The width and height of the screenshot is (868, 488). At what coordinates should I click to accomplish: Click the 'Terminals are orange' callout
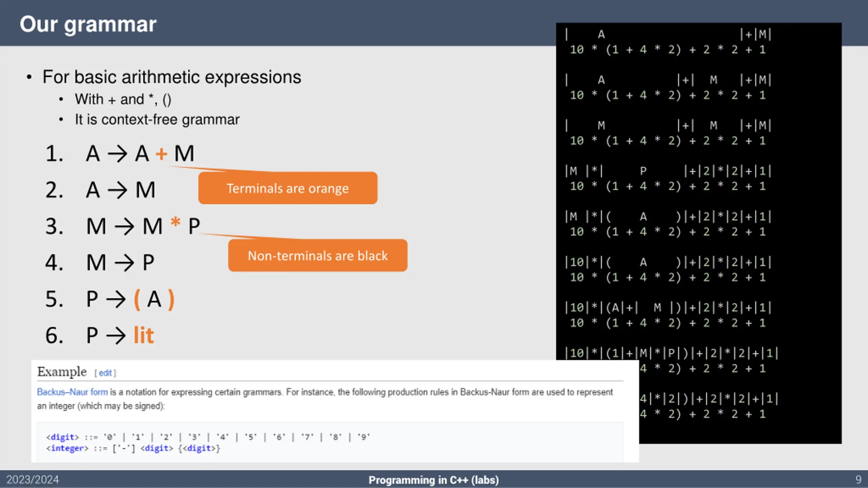click(288, 188)
